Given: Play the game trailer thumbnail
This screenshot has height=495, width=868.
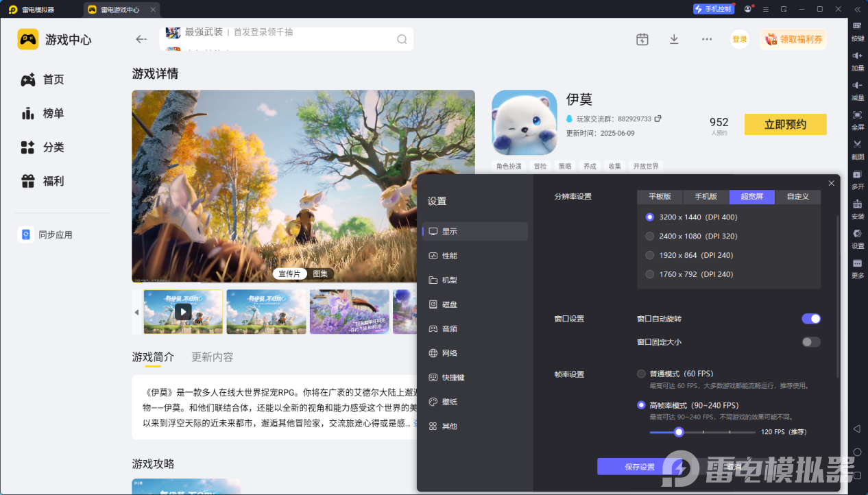Looking at the screenshot, I should [x=183, y=311].
